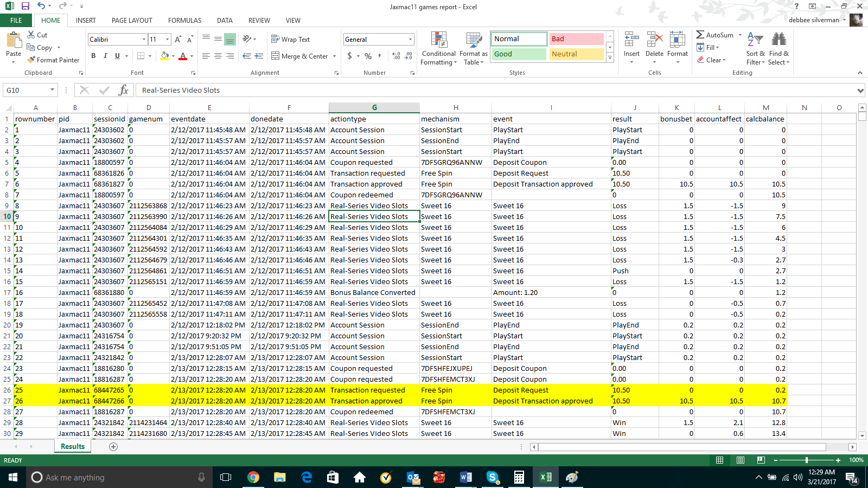Open Format as Table gallery
The width and height of the screenshot is (868, 488).
474,49
